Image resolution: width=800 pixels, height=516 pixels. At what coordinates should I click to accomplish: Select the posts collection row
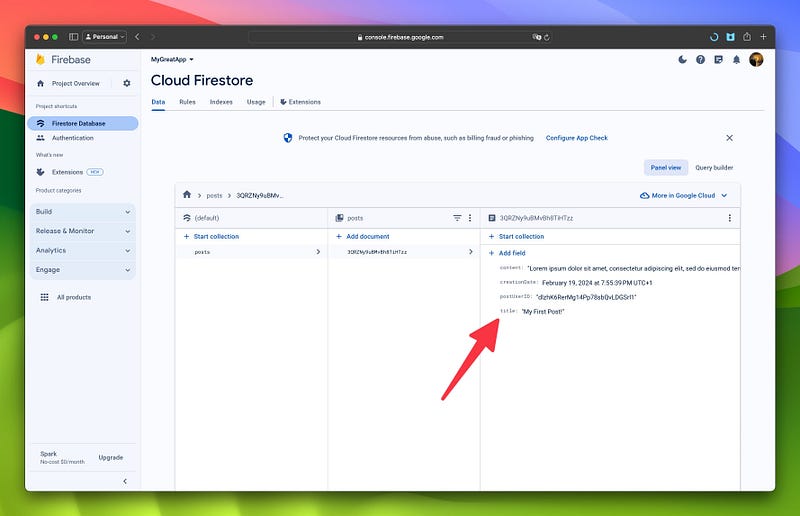[251, 252]
